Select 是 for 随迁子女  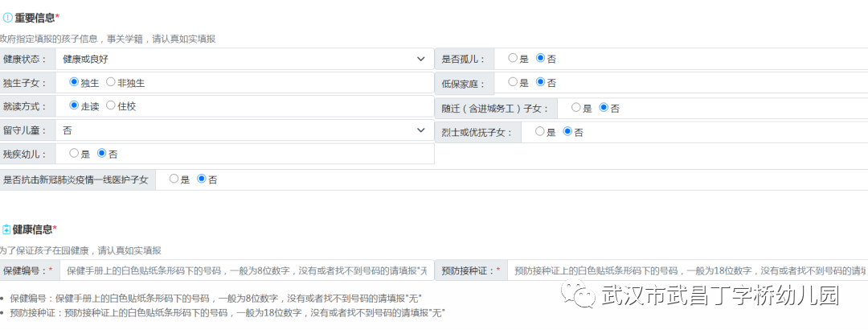(x=575, y=107)
